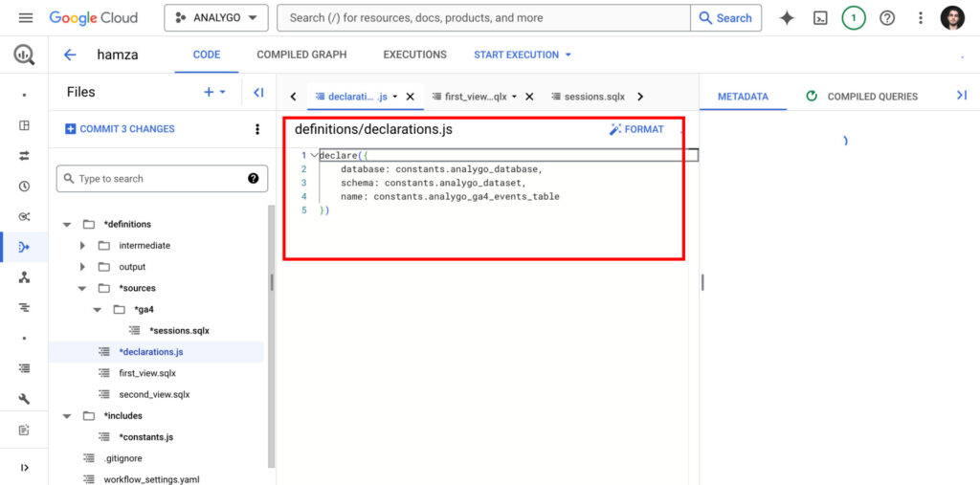Collapse the Files panel

pos(258,93)
